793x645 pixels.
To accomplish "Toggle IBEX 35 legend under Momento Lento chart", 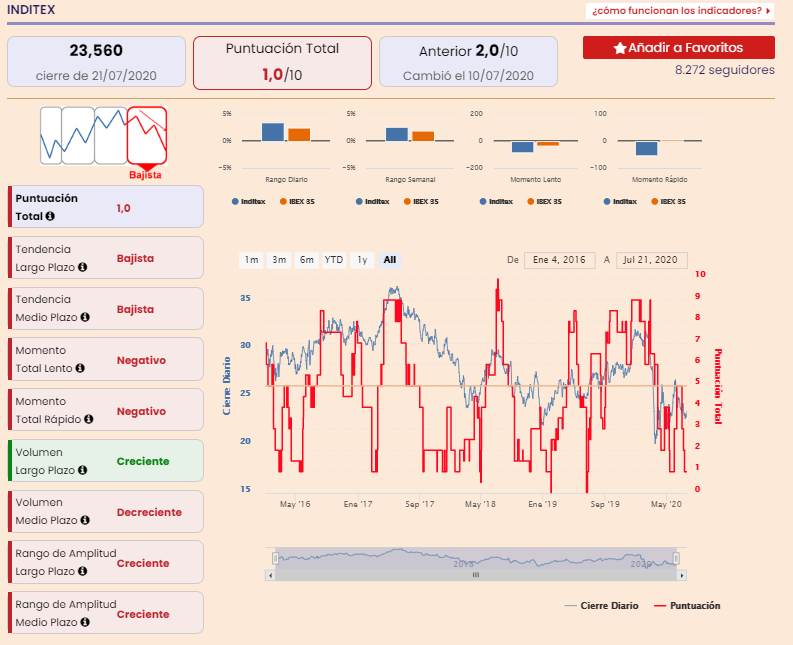I will (x=545, y=201).
